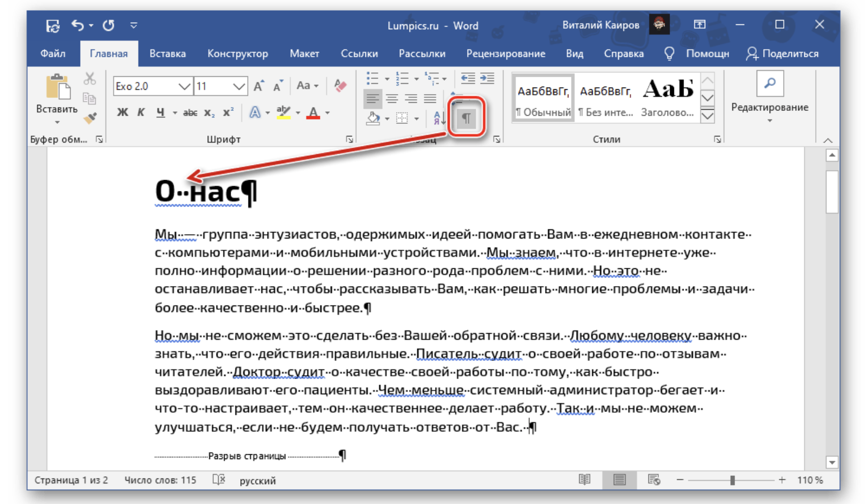Apply the Заголовок heading style
This screenshot has width=866, height=504.
click(x=667, y=98)
